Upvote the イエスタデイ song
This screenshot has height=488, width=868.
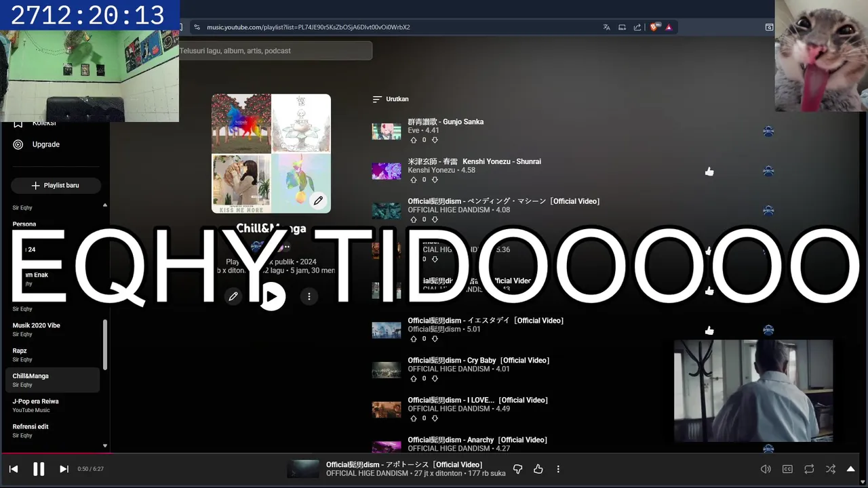(x=414, y=339)
